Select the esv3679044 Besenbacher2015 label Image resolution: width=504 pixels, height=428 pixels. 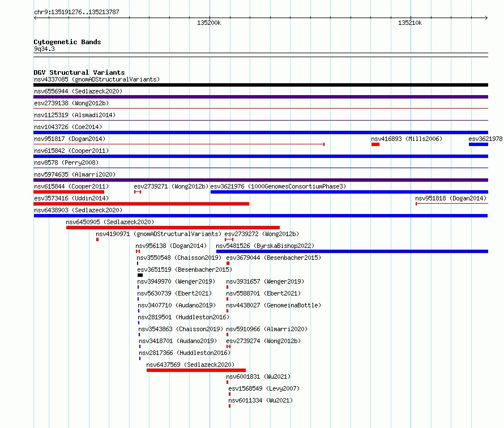pos(274,258)
